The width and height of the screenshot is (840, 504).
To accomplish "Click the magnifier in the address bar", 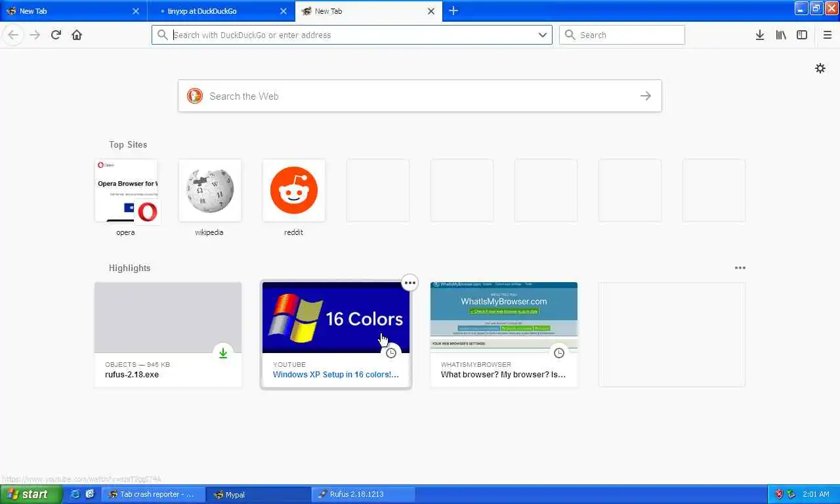I will [x=163, y=35].
